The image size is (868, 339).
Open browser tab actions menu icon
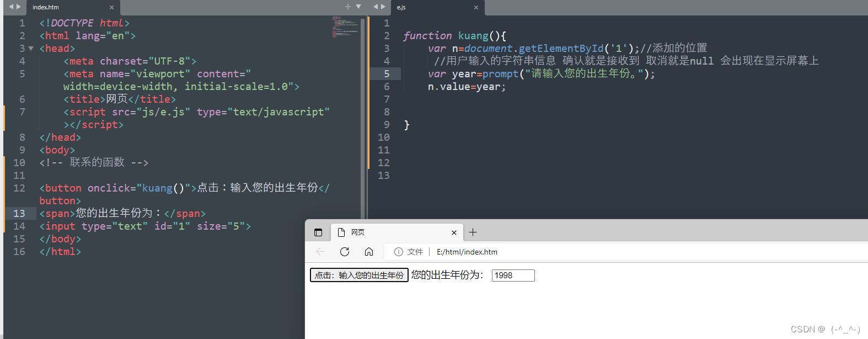click(x=318, y=232)
